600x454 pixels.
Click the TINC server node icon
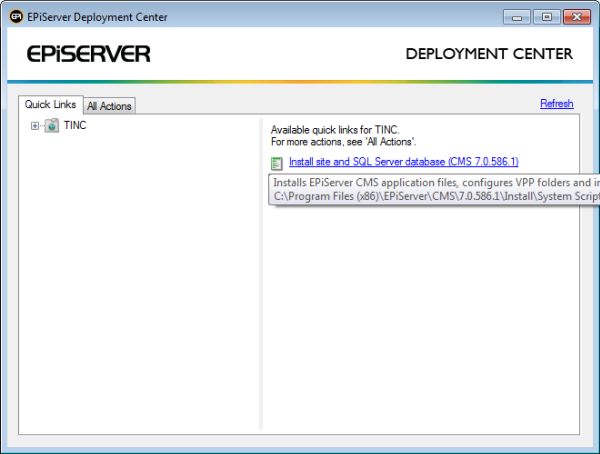(51, 126)
